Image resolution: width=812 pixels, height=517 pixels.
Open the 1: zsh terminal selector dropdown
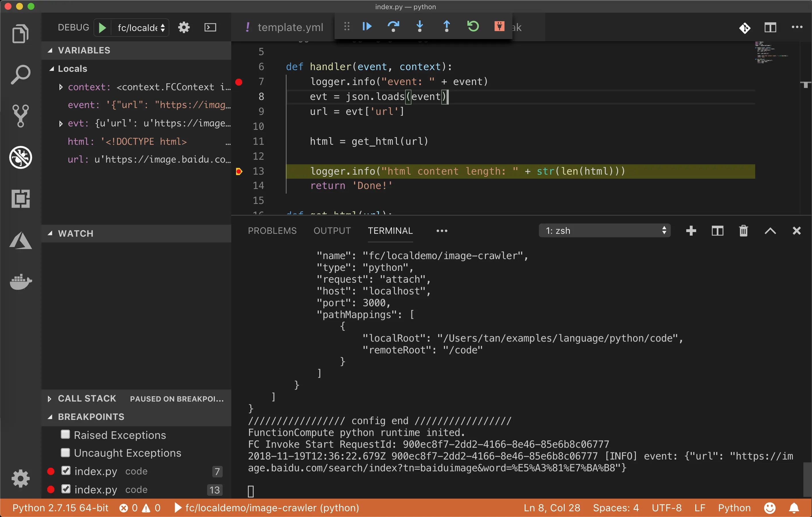click(x=604, y=231)
